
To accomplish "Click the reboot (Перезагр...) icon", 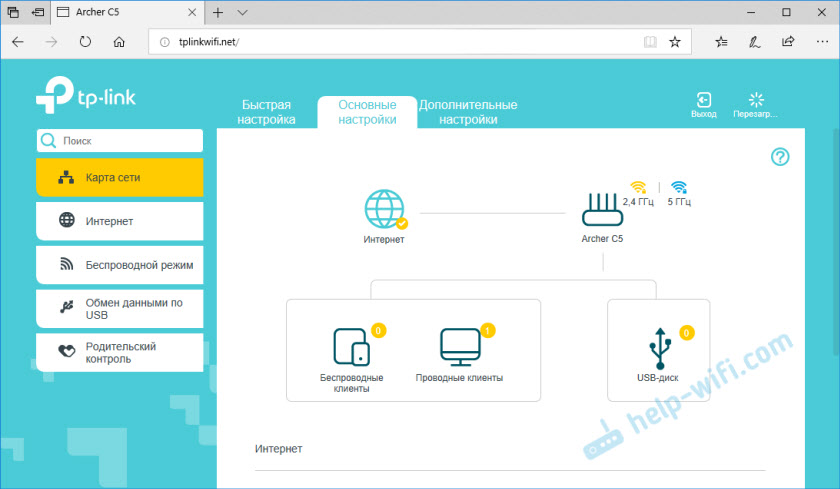I will [x=755, y=100].
